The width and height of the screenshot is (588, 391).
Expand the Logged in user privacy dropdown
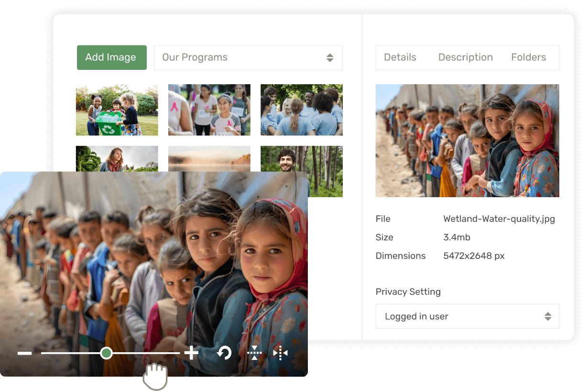467,316
